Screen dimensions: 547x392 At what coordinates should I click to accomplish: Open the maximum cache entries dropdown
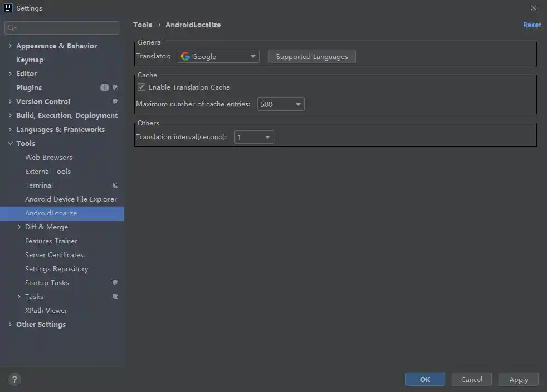(281, 104)
